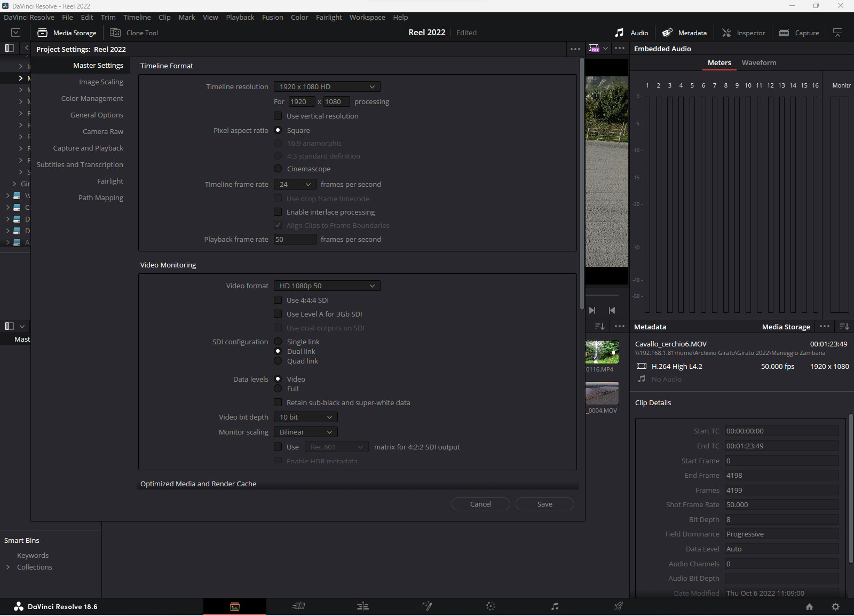This screenshot has height=616, width=854.
Task: Switch to the Fusion page icon
Action: point(427,606)
